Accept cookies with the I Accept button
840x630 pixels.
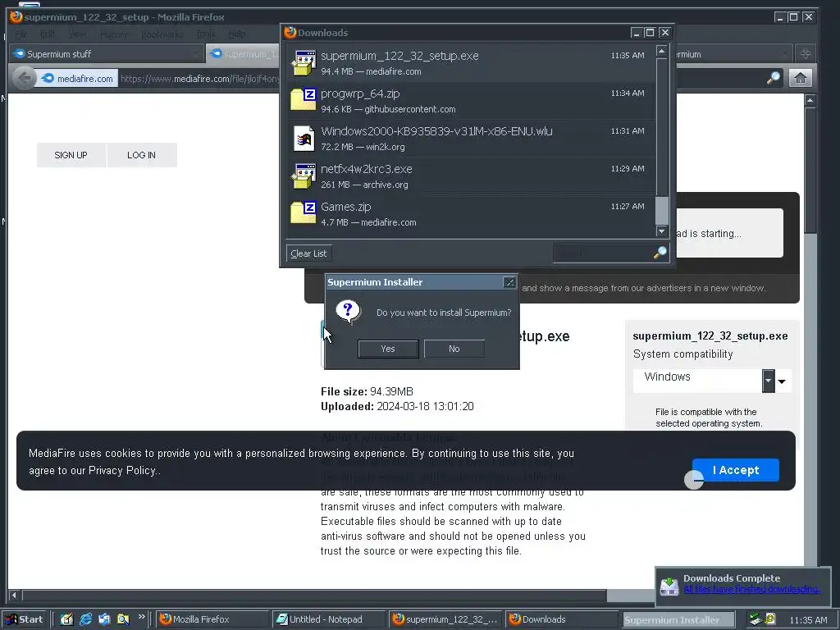736,470
